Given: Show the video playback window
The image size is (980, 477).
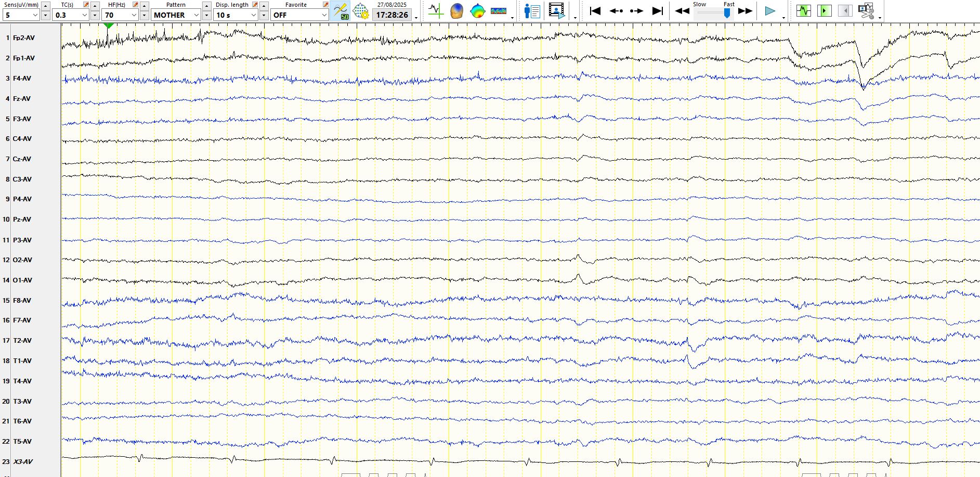Looking at the screenshot, I should tap(556, 11).
